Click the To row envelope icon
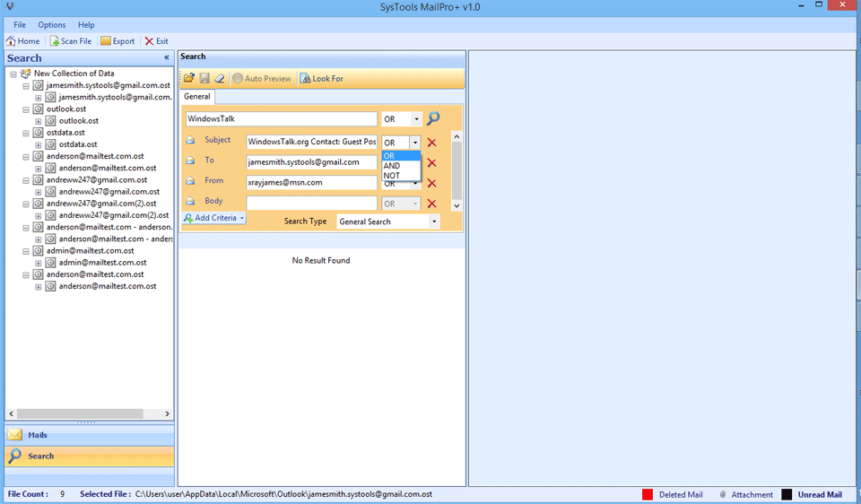 click(190, 161)
